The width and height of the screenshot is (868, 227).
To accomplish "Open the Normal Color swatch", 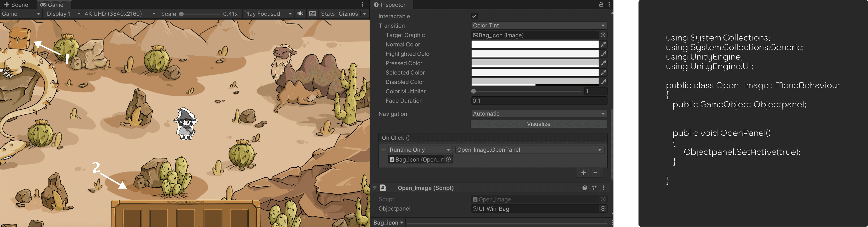I will pyautogui.click(x=535, y=44).
